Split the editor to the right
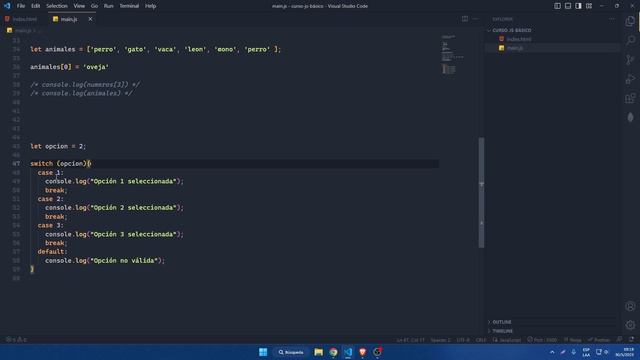The height and width of the screenshot is (360, 640). (x=465, y=19)
